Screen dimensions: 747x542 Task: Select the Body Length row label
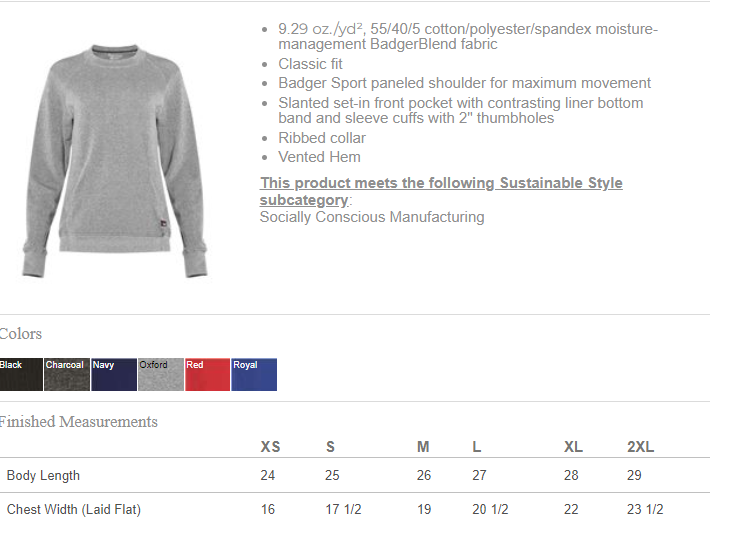(43, 476)
